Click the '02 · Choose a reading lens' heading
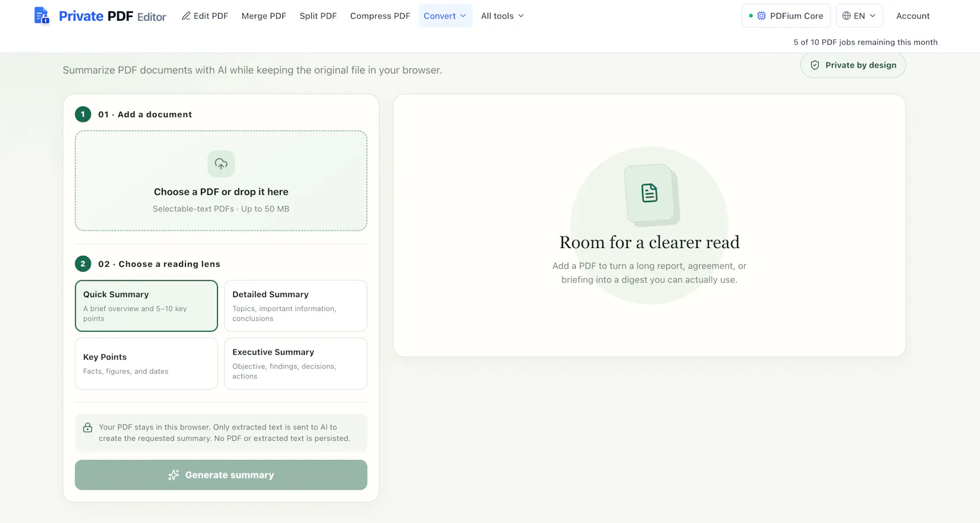 [159, 264]
